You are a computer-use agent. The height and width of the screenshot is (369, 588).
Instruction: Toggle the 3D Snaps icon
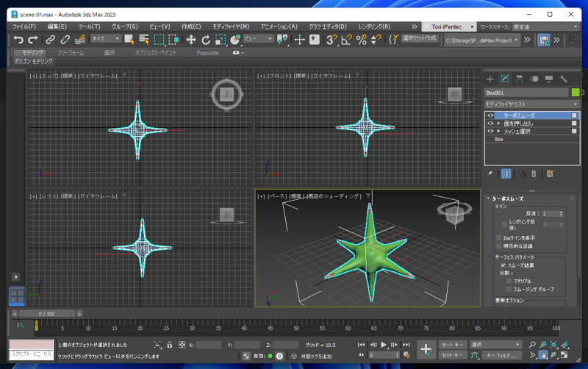331,40
